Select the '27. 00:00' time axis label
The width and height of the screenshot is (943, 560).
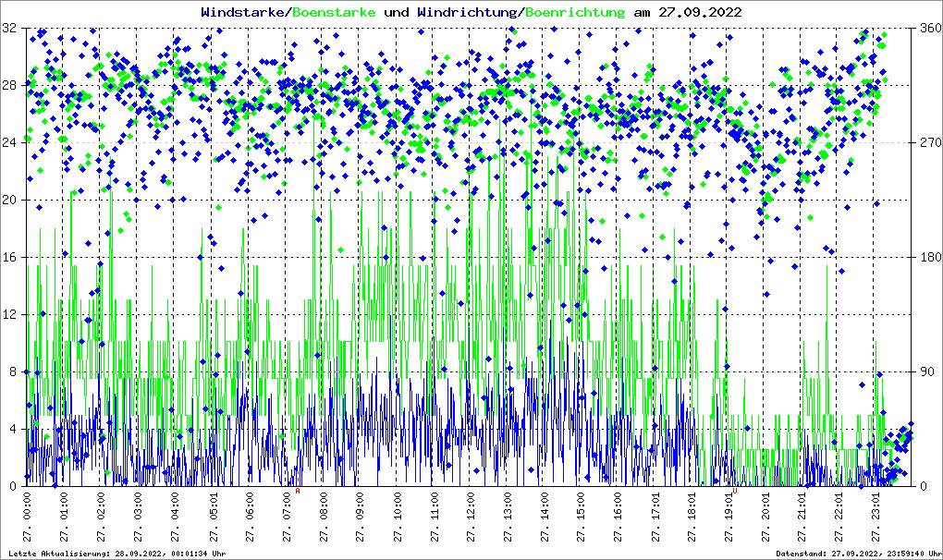pos(27,517)
